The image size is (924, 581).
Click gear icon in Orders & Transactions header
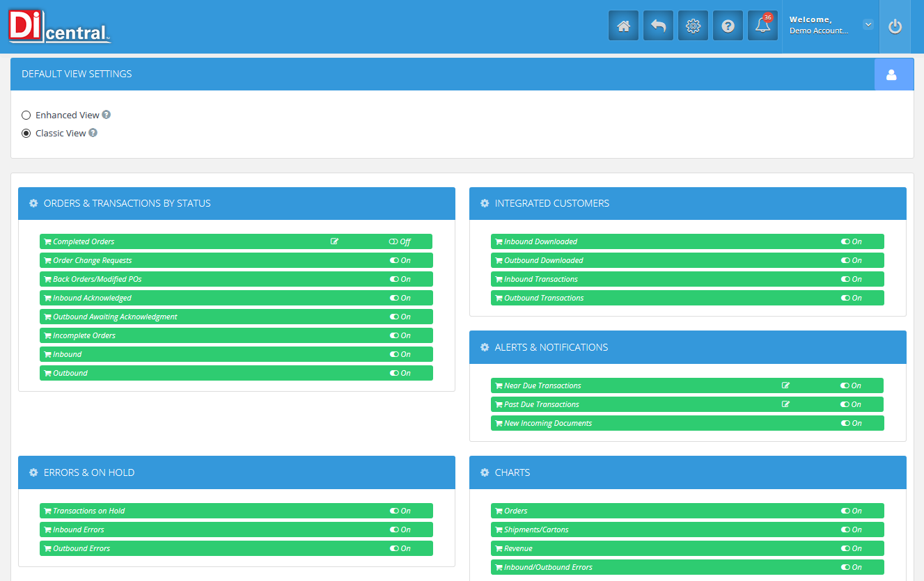(33, 204)
